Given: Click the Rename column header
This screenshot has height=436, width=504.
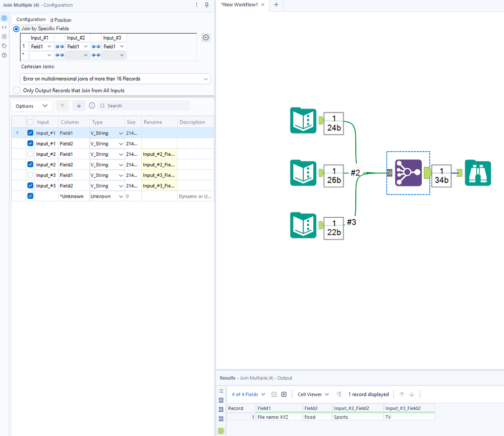Looking at the screenshot, I should coord(159,122).
